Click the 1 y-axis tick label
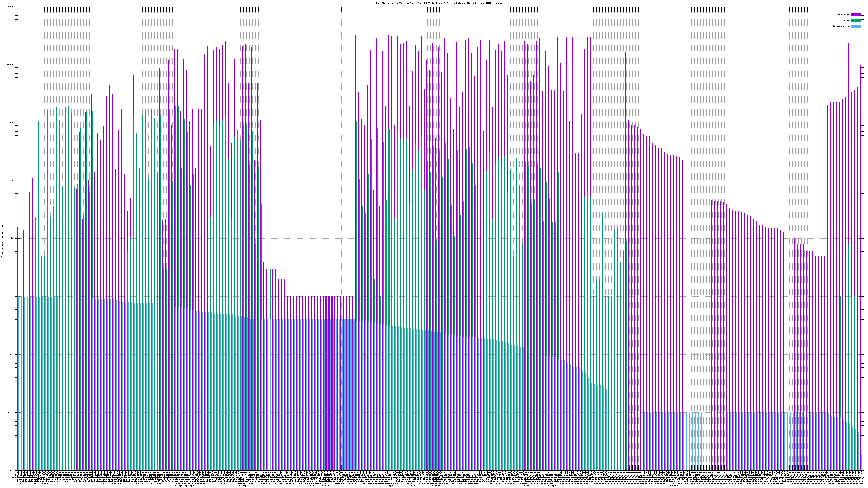The image size is (868, 488). point(13,296)
